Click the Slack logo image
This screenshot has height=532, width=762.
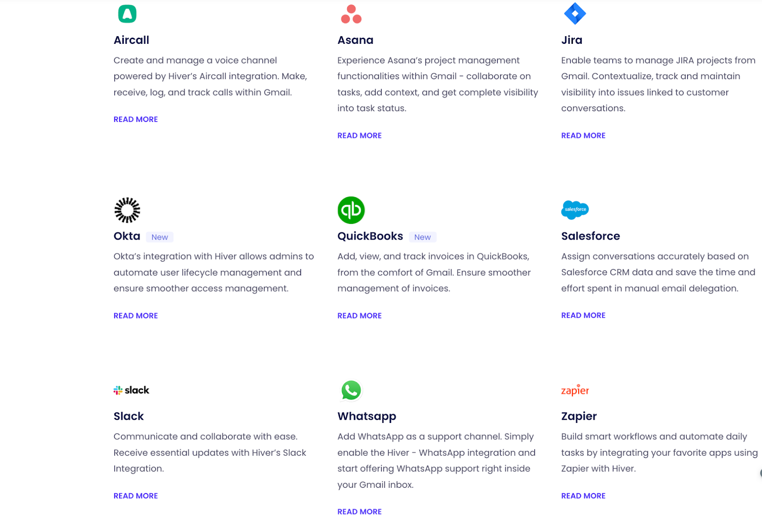tap(131, 390)
